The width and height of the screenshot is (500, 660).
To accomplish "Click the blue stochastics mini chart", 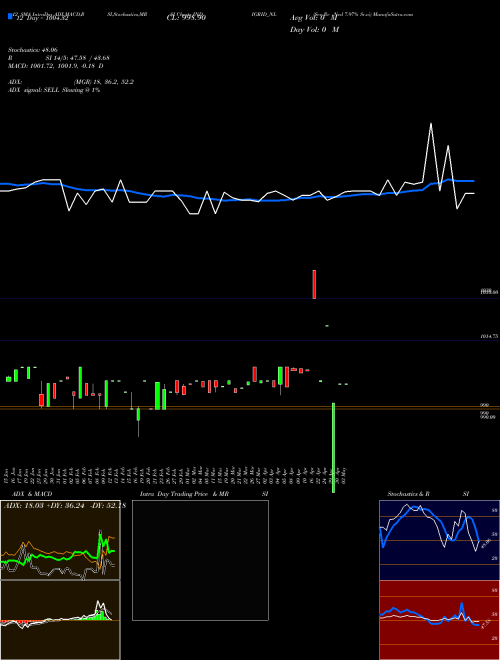I will (439, 540).
